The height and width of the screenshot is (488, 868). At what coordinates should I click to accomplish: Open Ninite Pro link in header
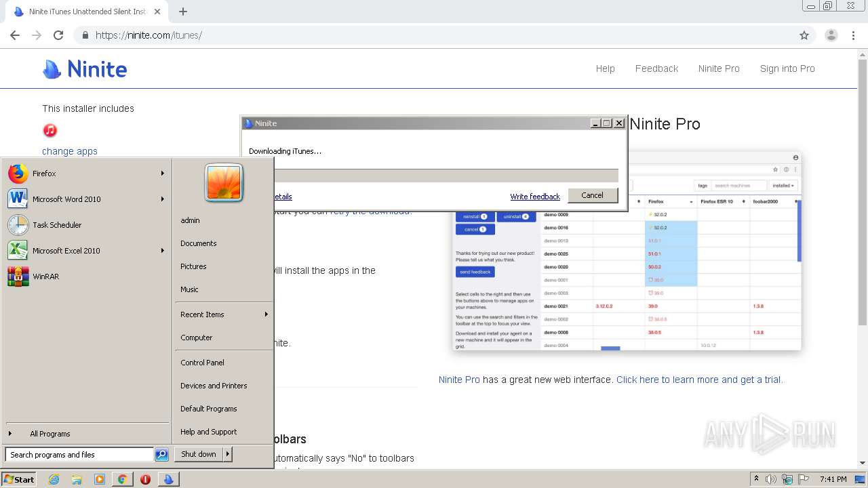tap(719, 68)
